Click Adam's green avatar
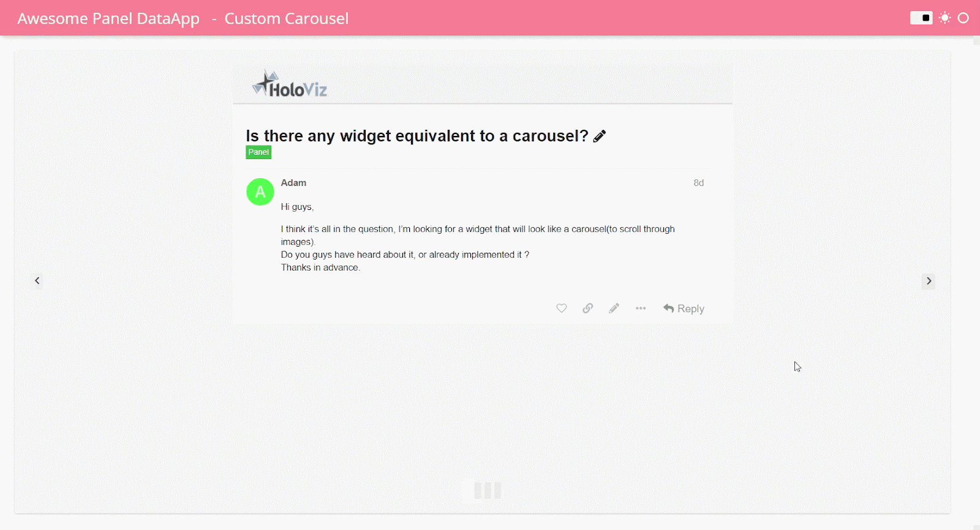The image size is (980, 530). point(260,192)
